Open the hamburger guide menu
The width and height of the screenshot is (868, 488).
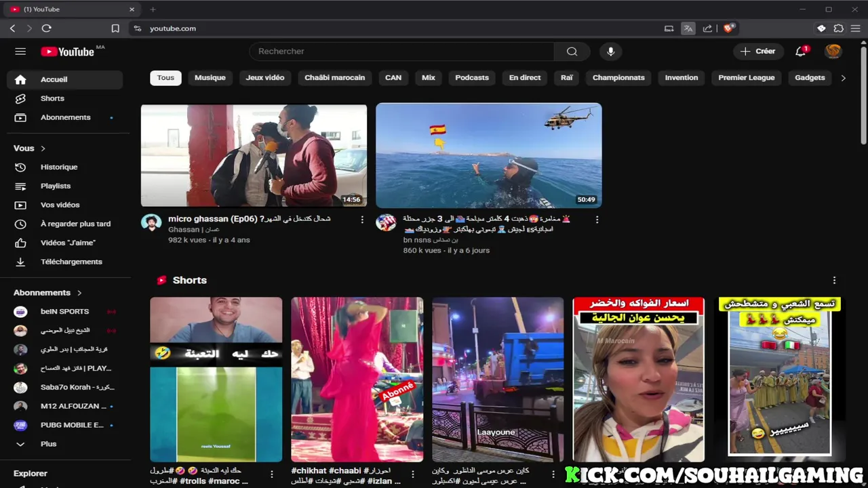[x=20, y=52]
